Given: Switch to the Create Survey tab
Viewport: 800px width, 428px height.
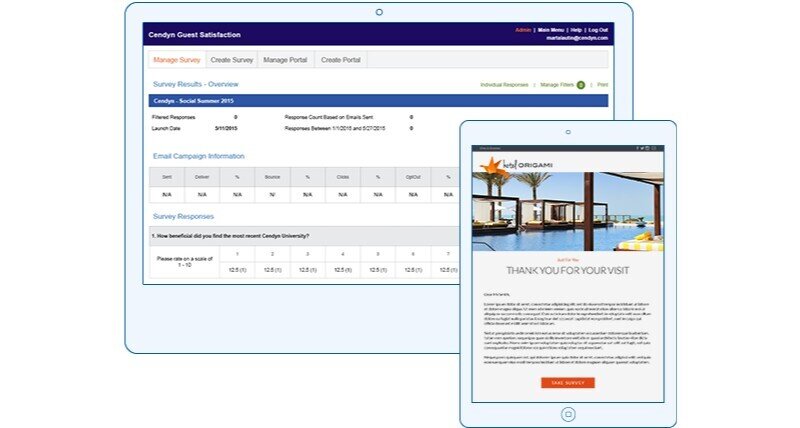Looking at the screenshot, I should pyautogui.click(x=232, y=60).
